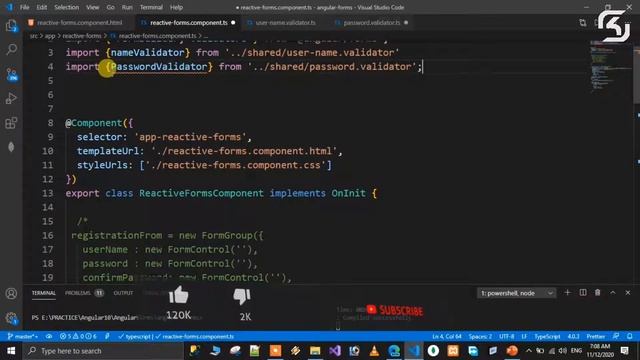Select the TERMINAL panel tab
The image size is (640, 360).
pyautogui.click(x=44, y=293)
